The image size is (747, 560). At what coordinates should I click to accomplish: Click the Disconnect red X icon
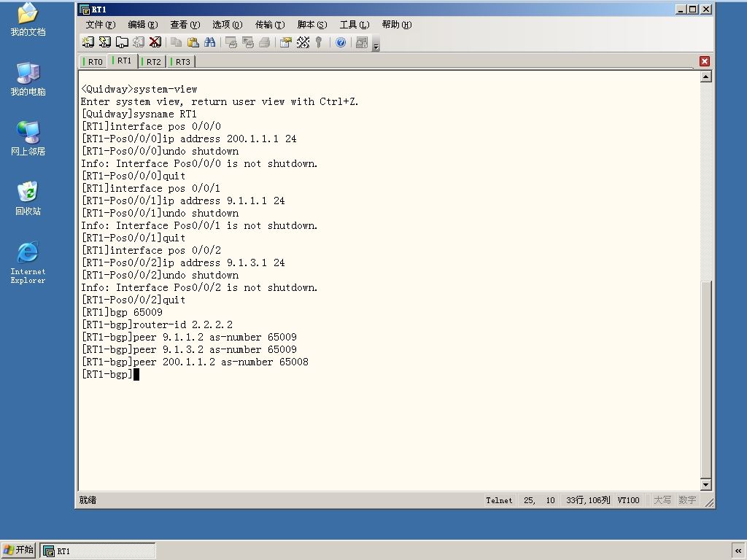click(x=155, y=42)
